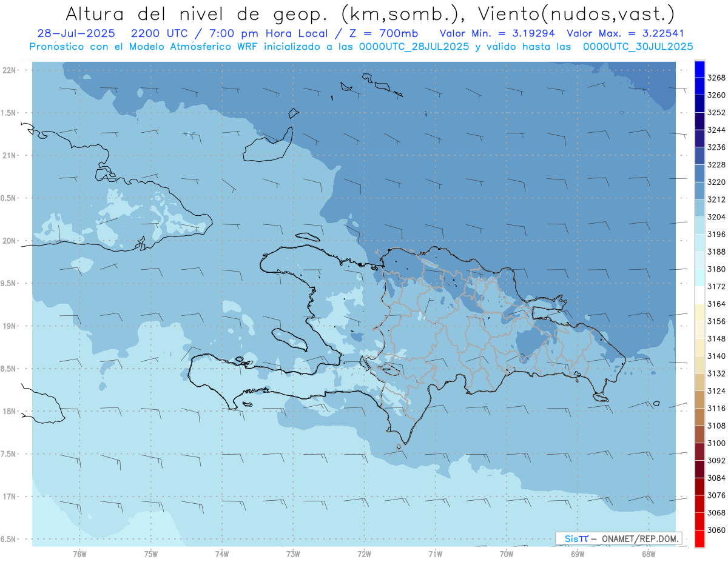Click the '69W' longitude axis label

pos(578,554)
